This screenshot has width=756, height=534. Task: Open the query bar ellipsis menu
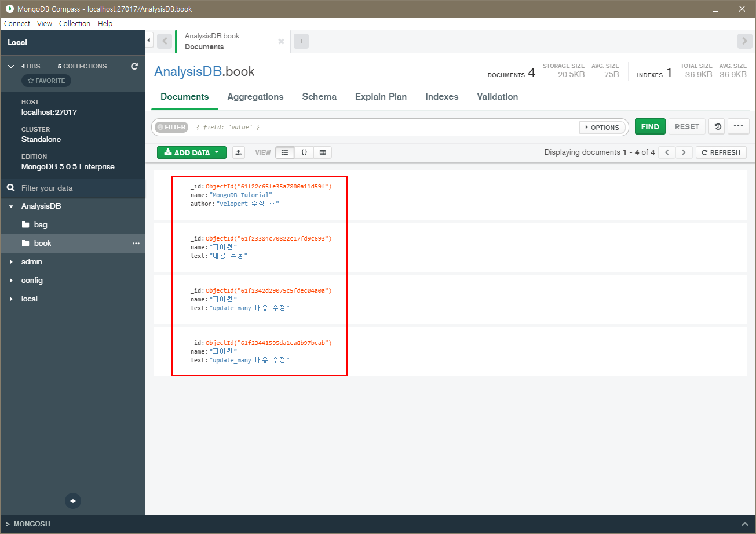[738, 126]
